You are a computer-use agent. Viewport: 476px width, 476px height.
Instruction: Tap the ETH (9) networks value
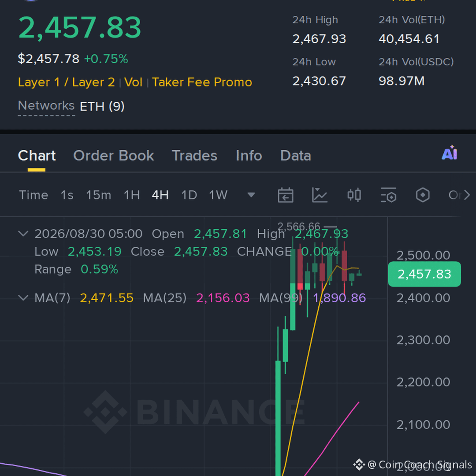(x=102, y=106)
